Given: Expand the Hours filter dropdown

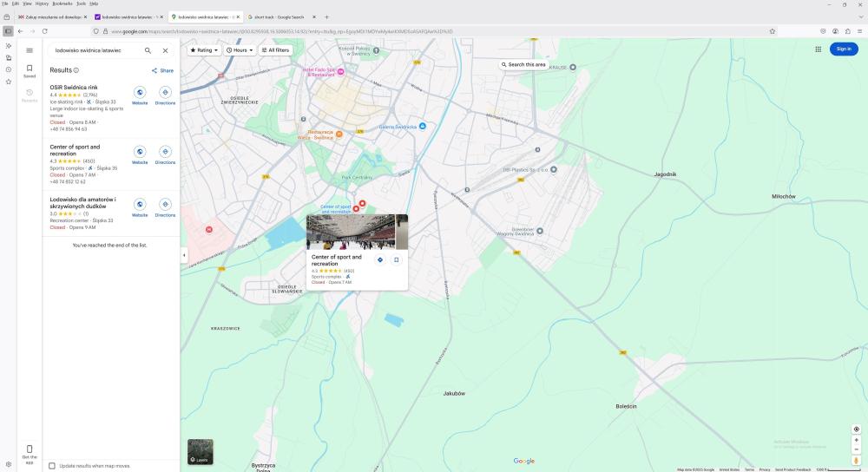Looking at the screenshot, I should click(240, 50).
